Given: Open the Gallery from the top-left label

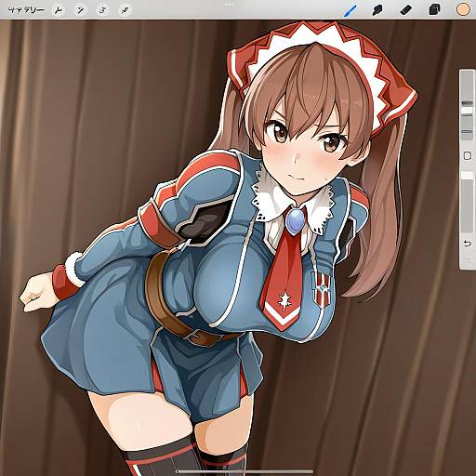Looking at the screenshot, I should coord(26,10).
